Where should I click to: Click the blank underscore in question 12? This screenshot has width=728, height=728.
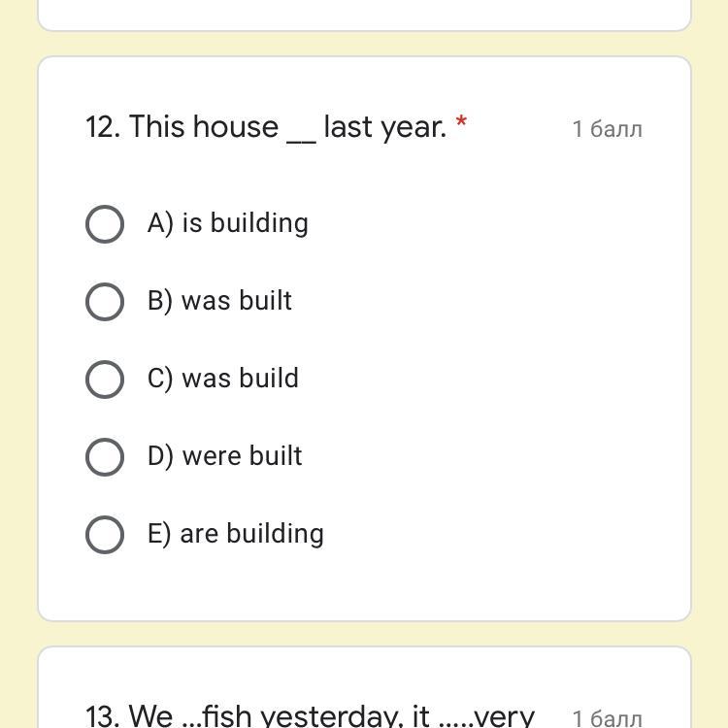point(301,131)
